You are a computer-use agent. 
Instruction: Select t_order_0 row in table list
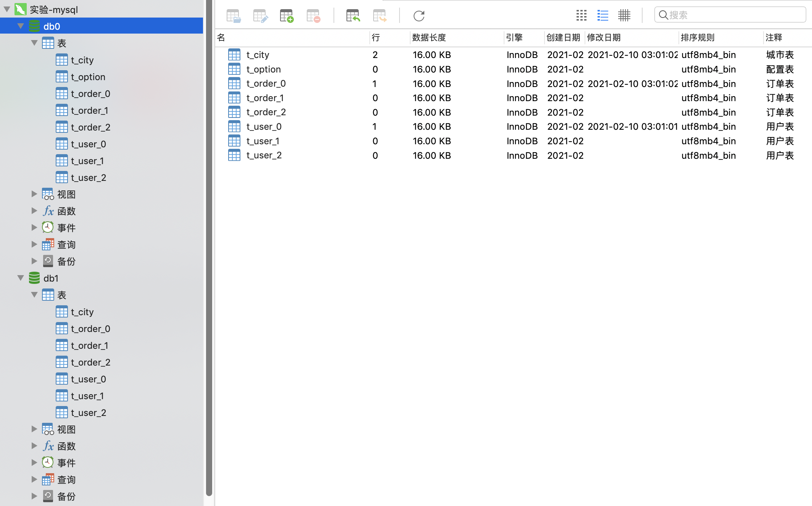coord(266,84)
